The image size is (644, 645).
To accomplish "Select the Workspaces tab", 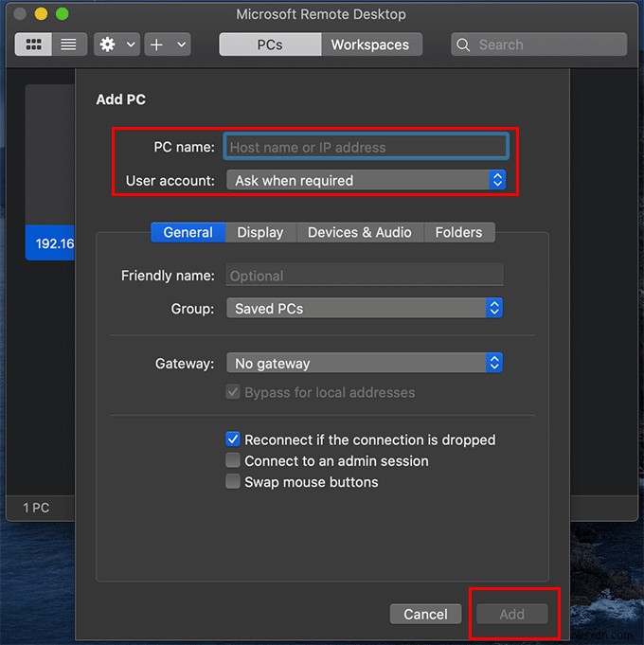I will (x=370, y=45).
